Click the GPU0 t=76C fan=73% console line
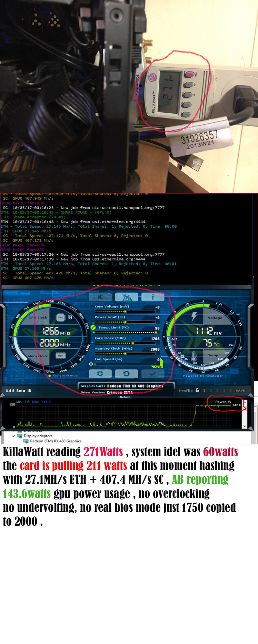Screen dimensions: 258x644 click(22, 250)
